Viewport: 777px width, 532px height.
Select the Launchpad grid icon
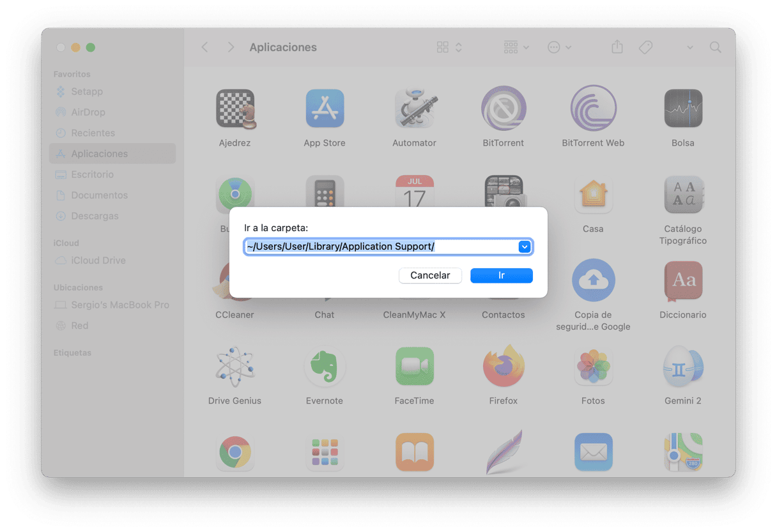pos(325,453)
